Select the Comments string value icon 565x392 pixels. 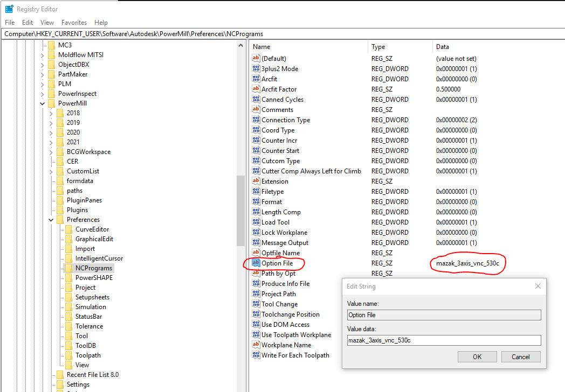256,109
